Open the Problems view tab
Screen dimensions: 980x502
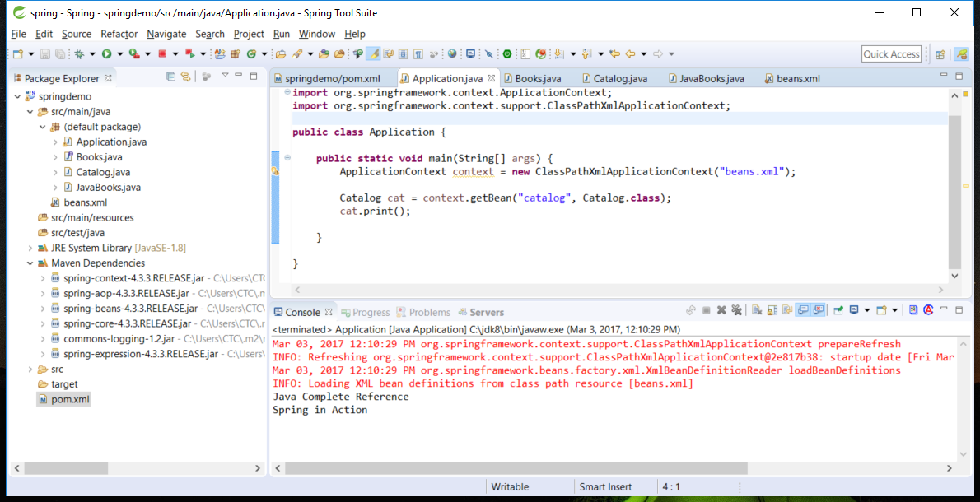point(423,312)
